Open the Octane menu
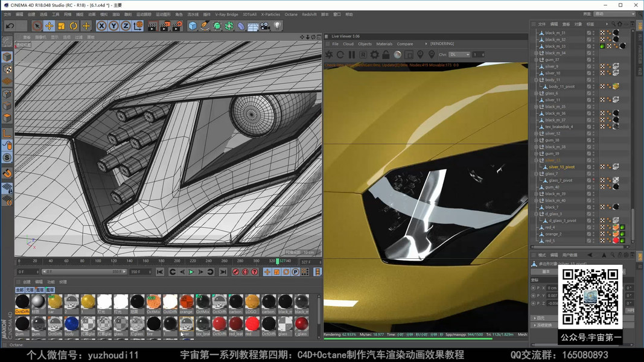Viewport: 644px width, 362px height. tap(291, 14)
